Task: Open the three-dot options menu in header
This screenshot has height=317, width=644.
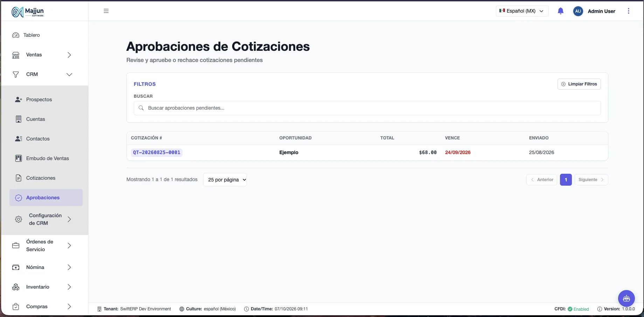Action: [628, 11]
